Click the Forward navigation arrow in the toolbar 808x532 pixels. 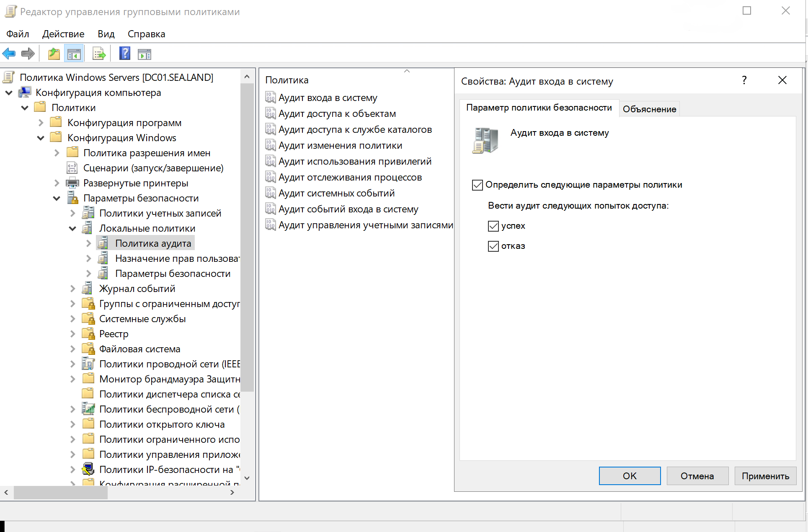(28, 53)
